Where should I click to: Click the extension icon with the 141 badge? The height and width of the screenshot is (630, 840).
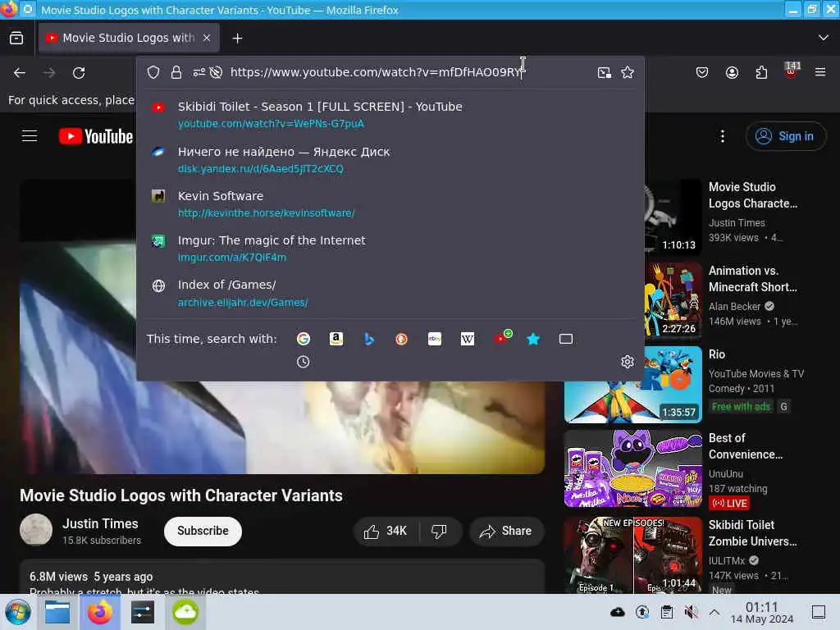coord(792,71)
